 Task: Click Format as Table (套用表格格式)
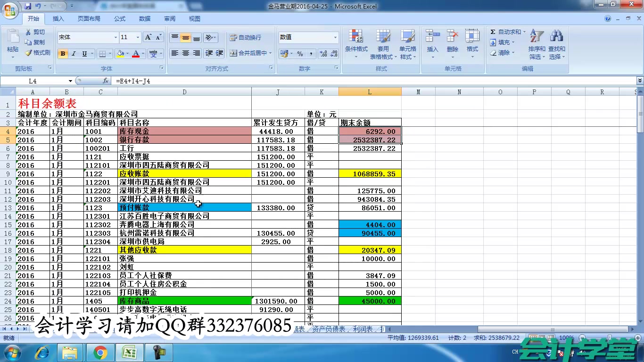tap(383, 42)
